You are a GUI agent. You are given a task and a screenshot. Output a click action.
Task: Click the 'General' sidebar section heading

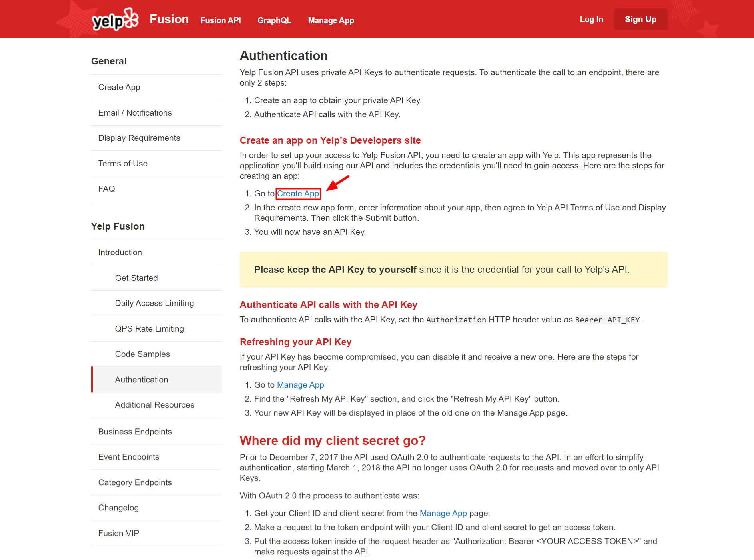pos(109,61)
